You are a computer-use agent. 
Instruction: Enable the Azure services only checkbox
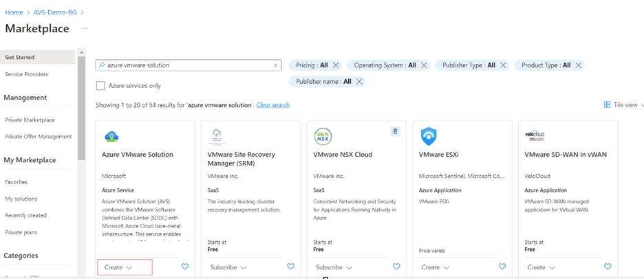[100, 85]
